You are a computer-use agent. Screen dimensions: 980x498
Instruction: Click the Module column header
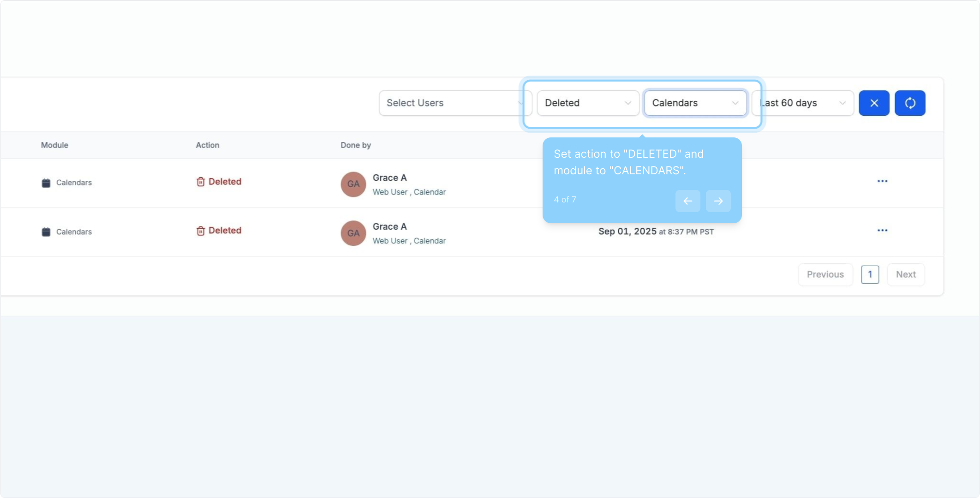(x=54, y=145)
